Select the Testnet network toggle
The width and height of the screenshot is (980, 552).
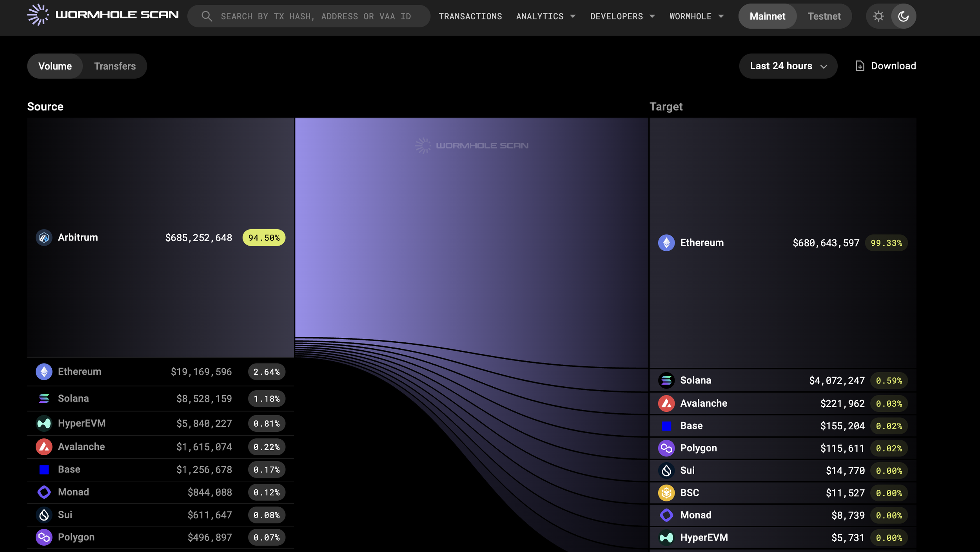click(824, 16)
